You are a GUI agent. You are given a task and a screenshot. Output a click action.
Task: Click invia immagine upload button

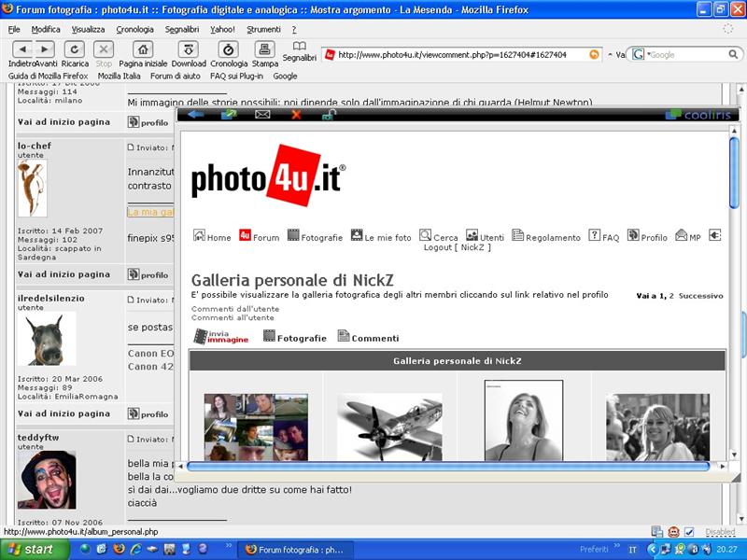(221, 337)
